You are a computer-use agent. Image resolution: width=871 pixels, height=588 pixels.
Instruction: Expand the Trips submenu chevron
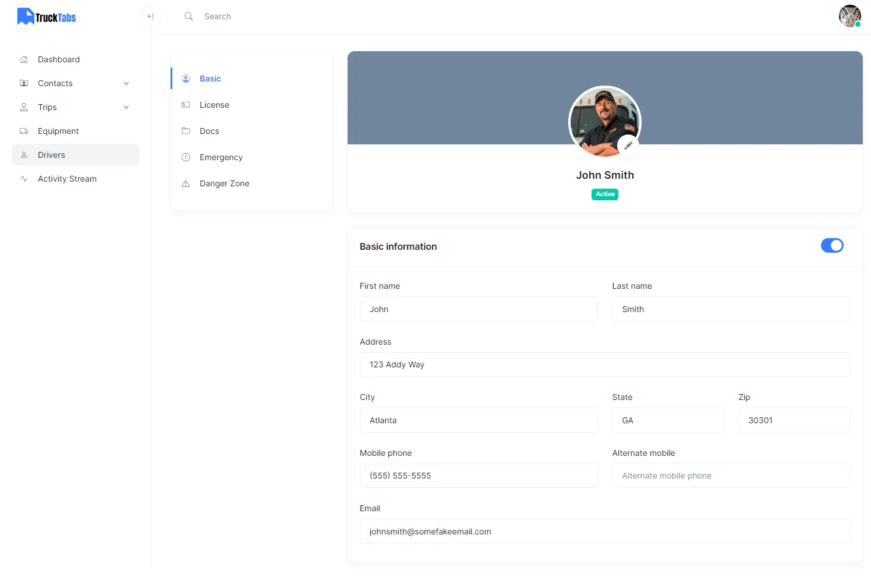point(126,107)
